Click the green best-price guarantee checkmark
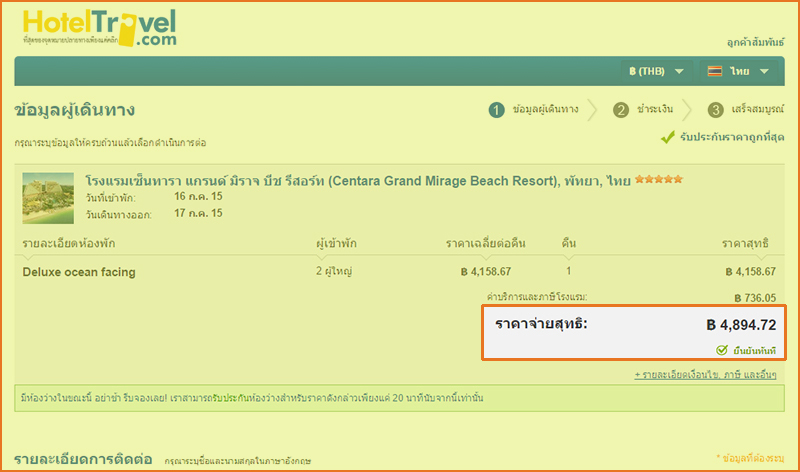 coord(667,137)
